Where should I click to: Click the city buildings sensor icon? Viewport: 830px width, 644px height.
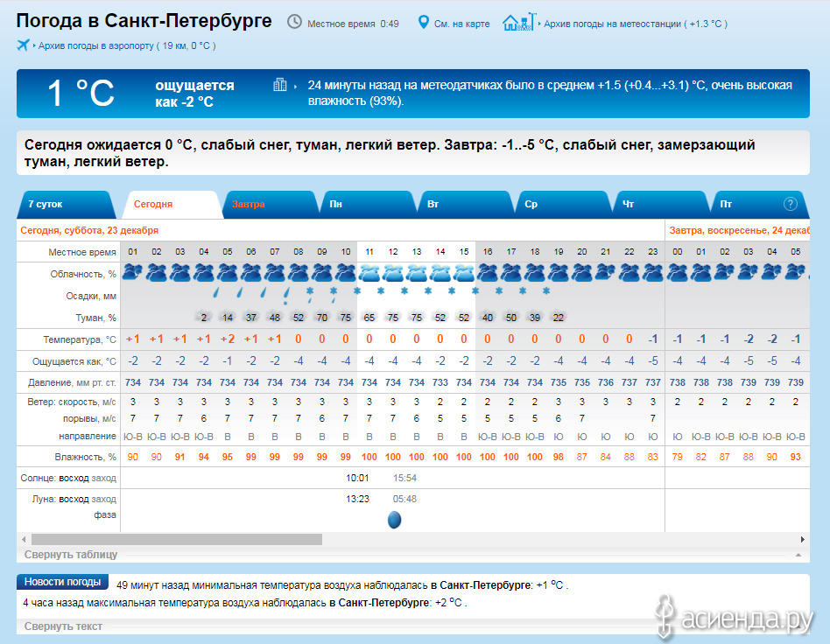tap(280, 85)
